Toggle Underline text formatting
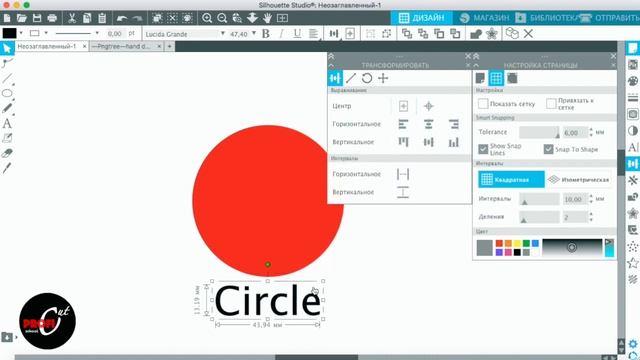640x360 pixels. tap(297, 33)
